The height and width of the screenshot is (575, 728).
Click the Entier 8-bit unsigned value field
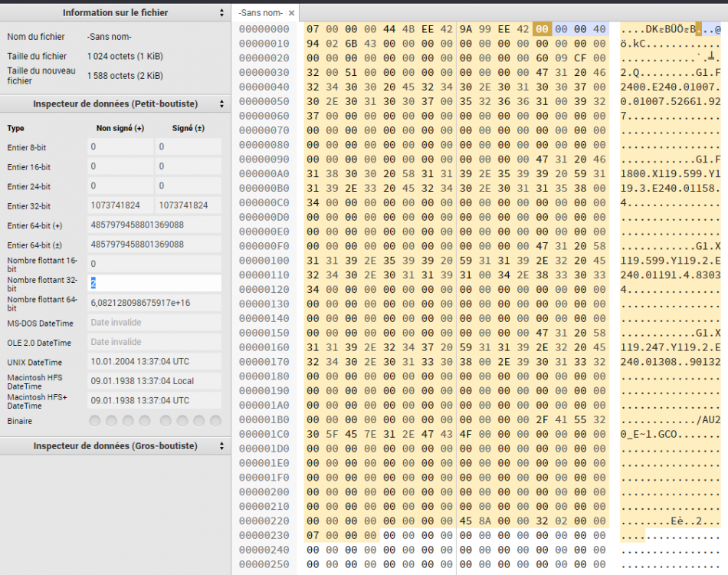pos(120,146)
